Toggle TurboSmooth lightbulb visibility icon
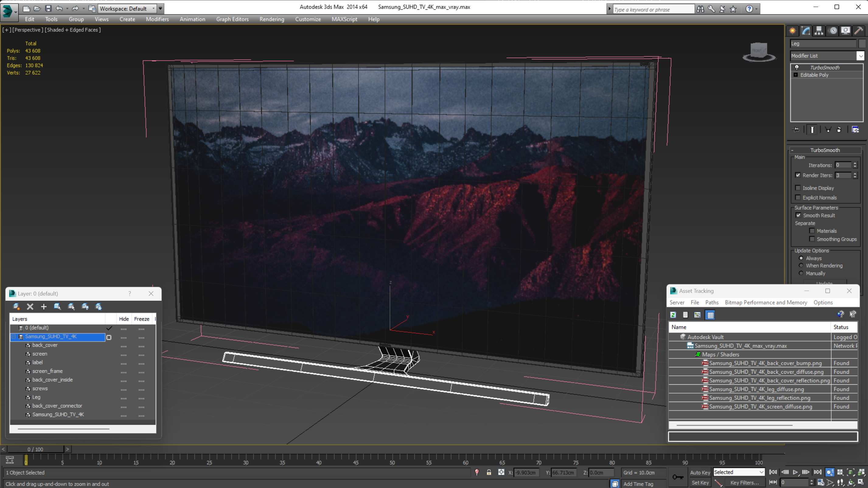This screenshot has height=488, width=868. click(797, 67)
